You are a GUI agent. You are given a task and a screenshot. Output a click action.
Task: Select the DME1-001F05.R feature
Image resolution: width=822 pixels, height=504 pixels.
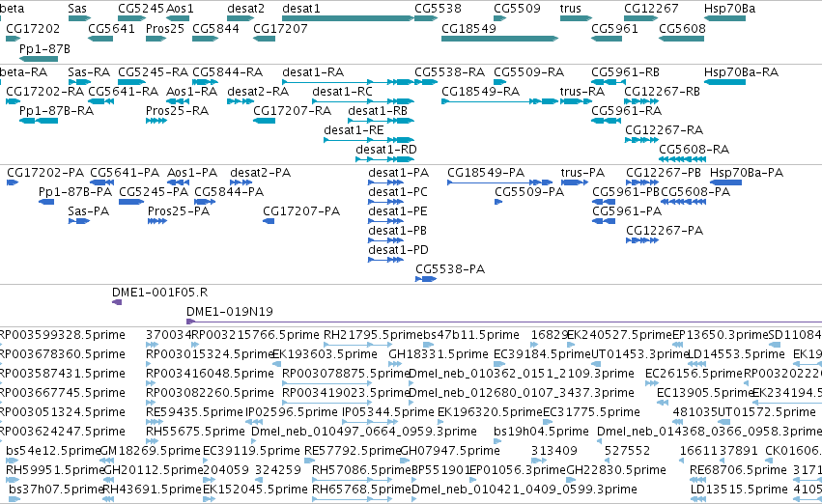[x=117, y=302]
